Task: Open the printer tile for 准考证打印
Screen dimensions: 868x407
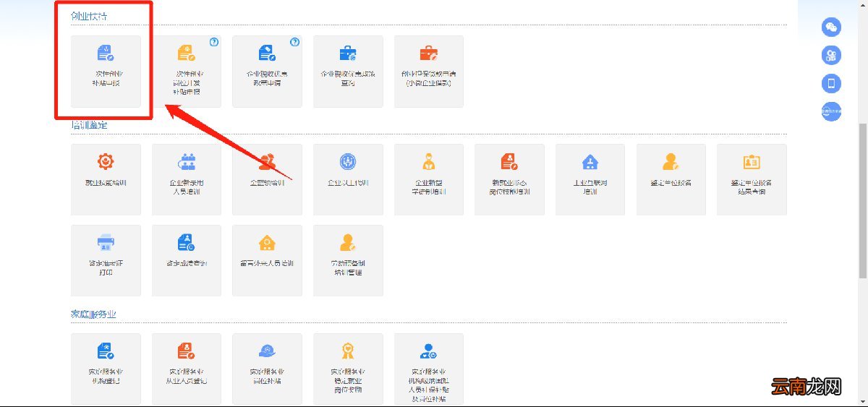Action: pyautogui.click(x=106, y=260)
